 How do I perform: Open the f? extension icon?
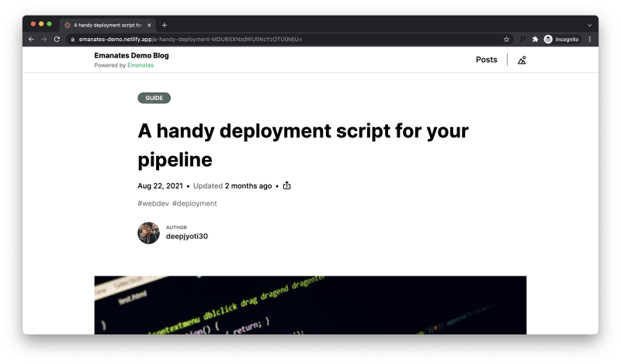[x=522, y=40]
